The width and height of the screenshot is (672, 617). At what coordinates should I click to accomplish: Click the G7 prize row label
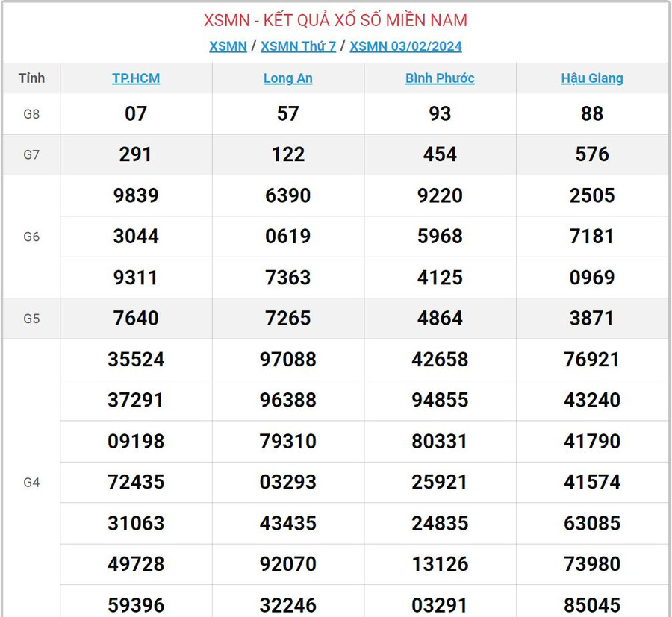coord(31,154)
